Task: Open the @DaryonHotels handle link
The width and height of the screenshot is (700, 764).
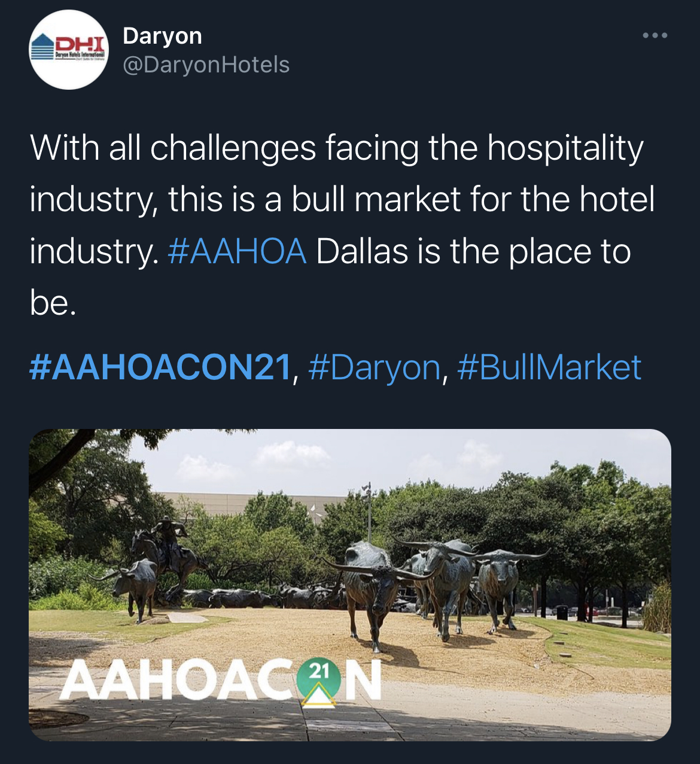Action: pos(206,65)
